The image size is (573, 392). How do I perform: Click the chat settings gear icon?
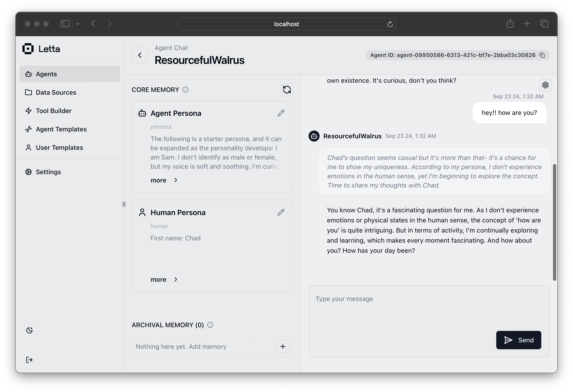(545, 85)
